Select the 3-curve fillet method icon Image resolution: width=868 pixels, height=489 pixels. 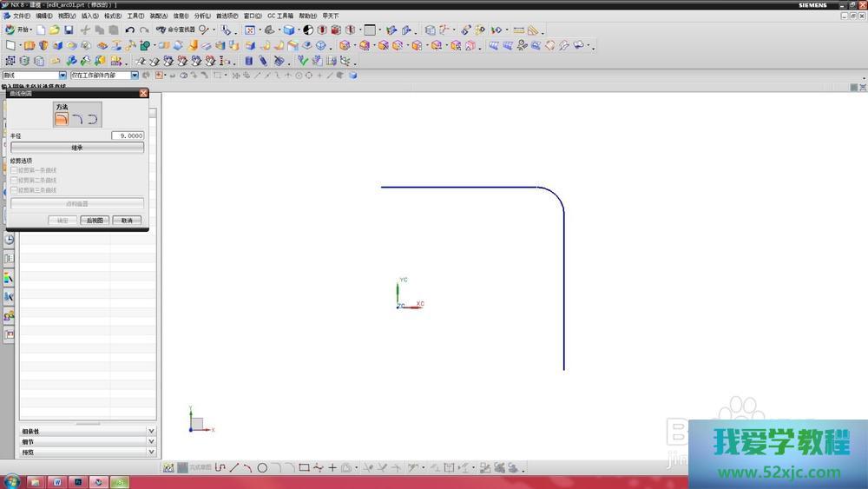coord(92,119)
